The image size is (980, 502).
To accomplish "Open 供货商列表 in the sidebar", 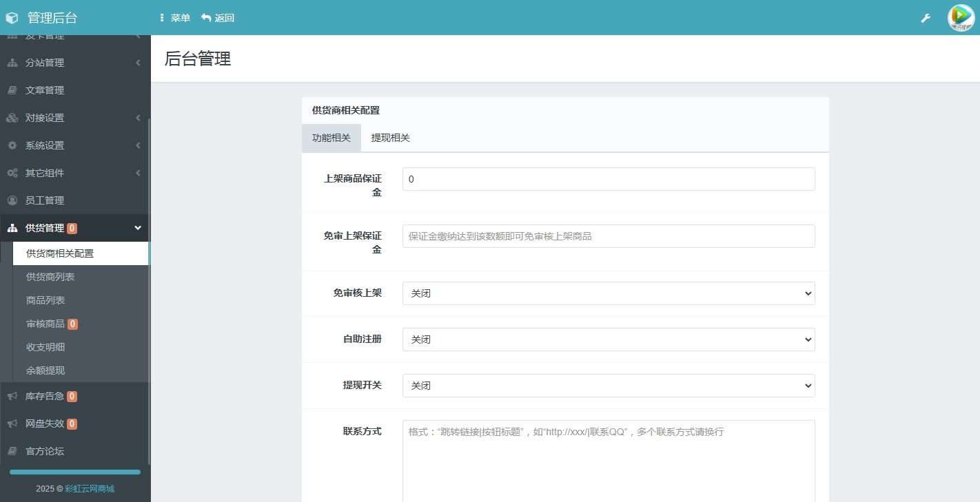I will [50, 277].
